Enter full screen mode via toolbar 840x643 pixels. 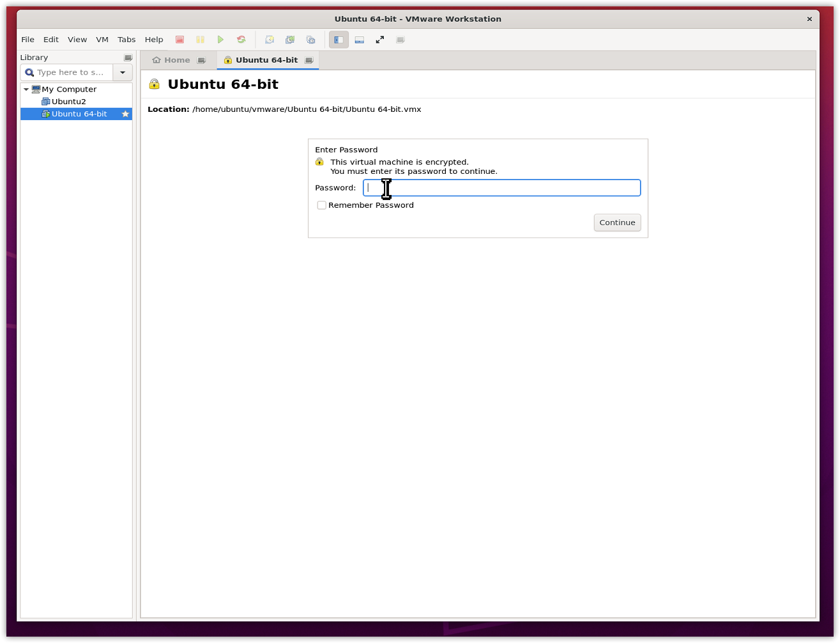tap(380, 40)
